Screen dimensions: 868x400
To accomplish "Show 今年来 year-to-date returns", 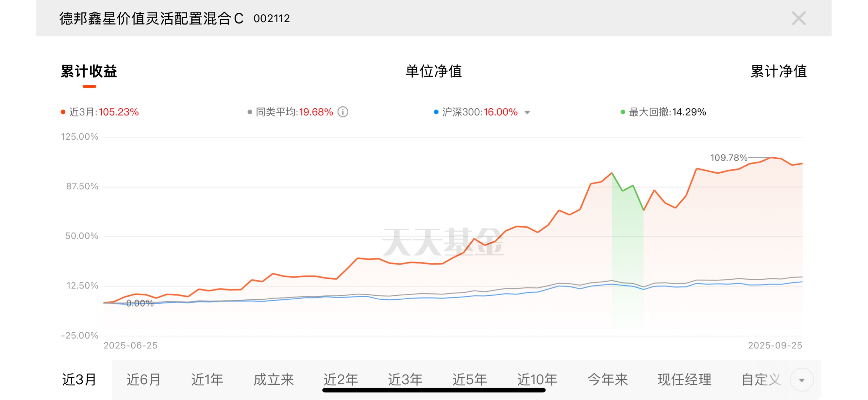I will coord(608,380).
